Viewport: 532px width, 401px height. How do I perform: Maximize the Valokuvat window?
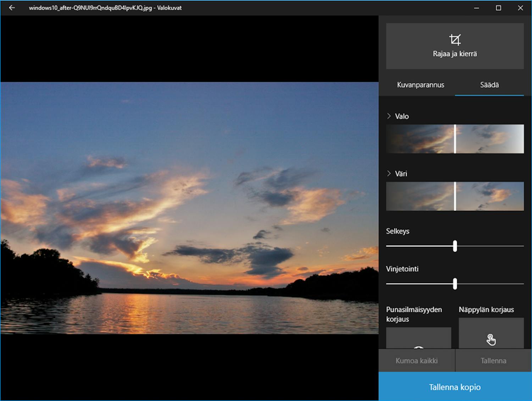click(498, 8)
